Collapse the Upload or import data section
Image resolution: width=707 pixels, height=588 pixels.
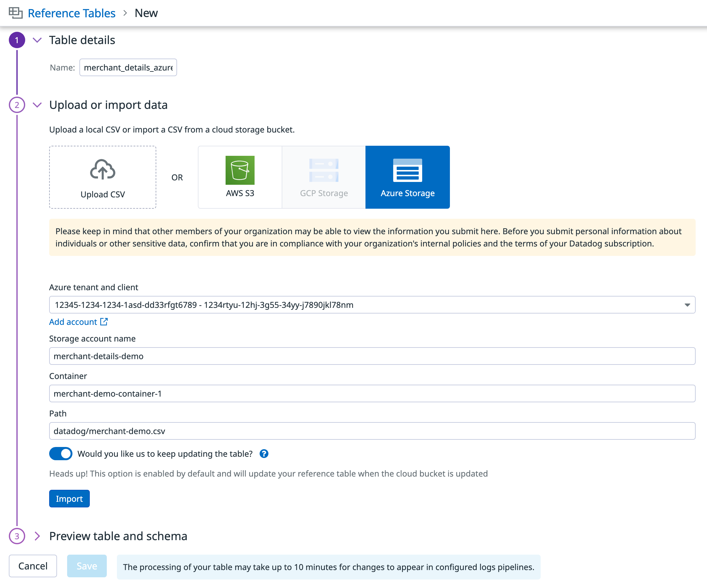coord(37,105)
